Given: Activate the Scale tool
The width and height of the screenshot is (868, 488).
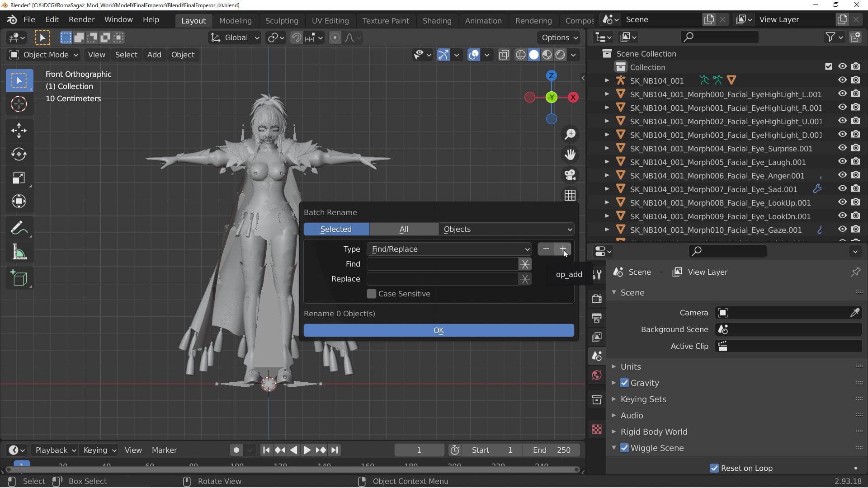Looking at the screenshot, I should pos(19,178).
